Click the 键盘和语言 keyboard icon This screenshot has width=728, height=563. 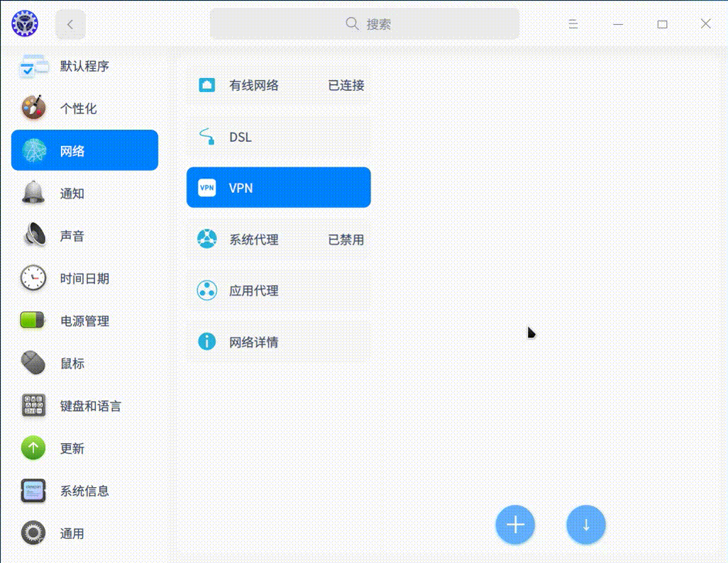pyautogui.click(x=33, y=405)
